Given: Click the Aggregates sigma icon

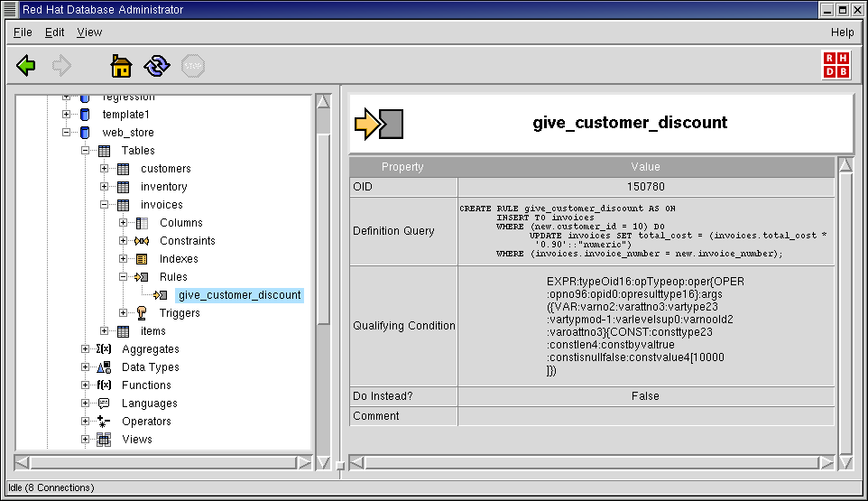Looking at the screenshot, I should 104,348.
